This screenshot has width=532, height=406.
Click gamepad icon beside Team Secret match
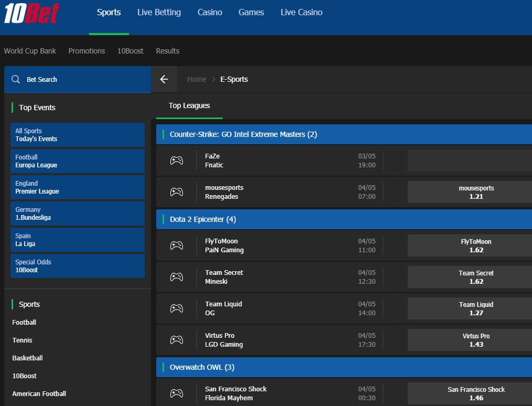click(x=177, y=277)
